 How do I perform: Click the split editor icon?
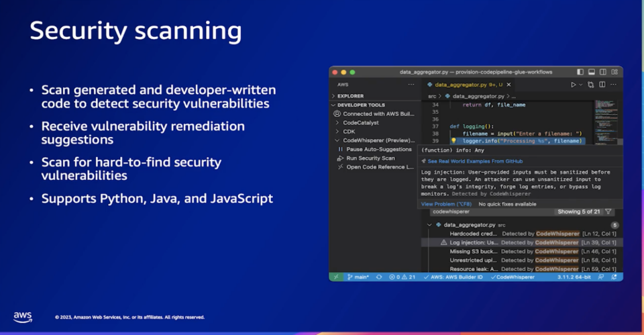[x=602, y=85]
